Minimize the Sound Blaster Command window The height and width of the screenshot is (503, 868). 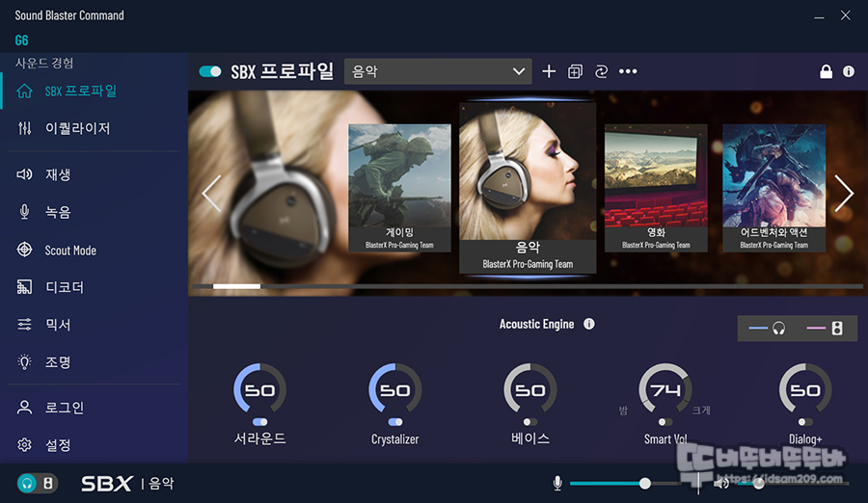click(x=819, y=16)
